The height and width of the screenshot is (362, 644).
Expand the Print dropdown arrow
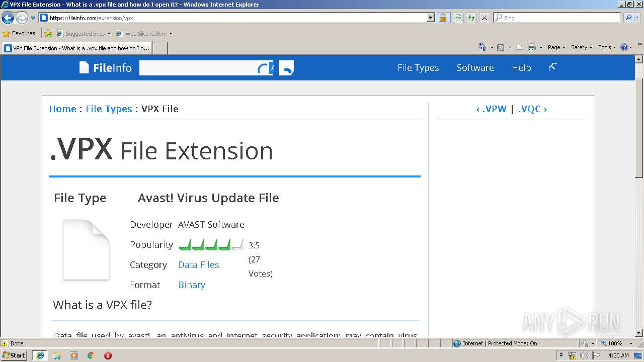(541, 47)
